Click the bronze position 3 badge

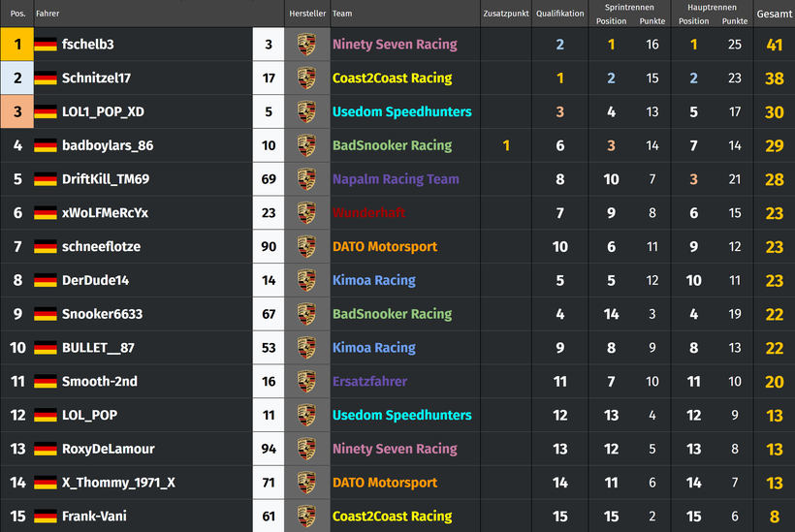click(17, 111)
